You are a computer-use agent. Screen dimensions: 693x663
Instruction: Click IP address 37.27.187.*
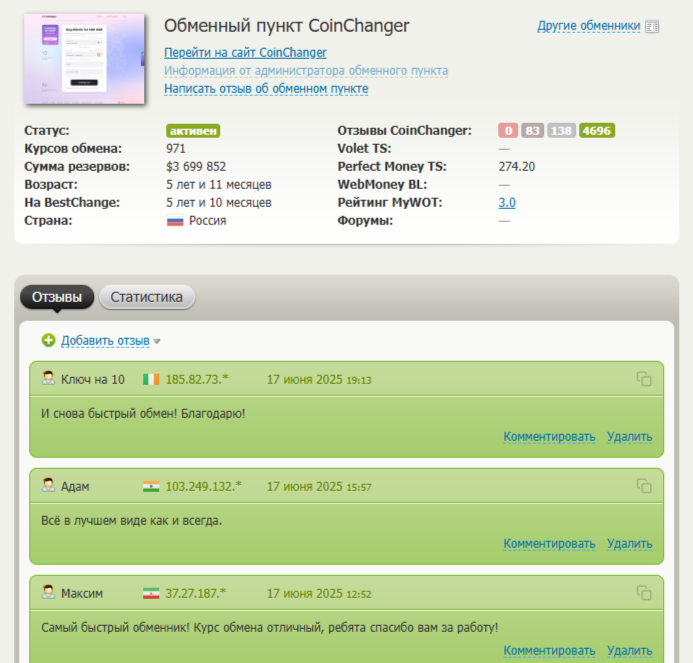coord(195,594)
